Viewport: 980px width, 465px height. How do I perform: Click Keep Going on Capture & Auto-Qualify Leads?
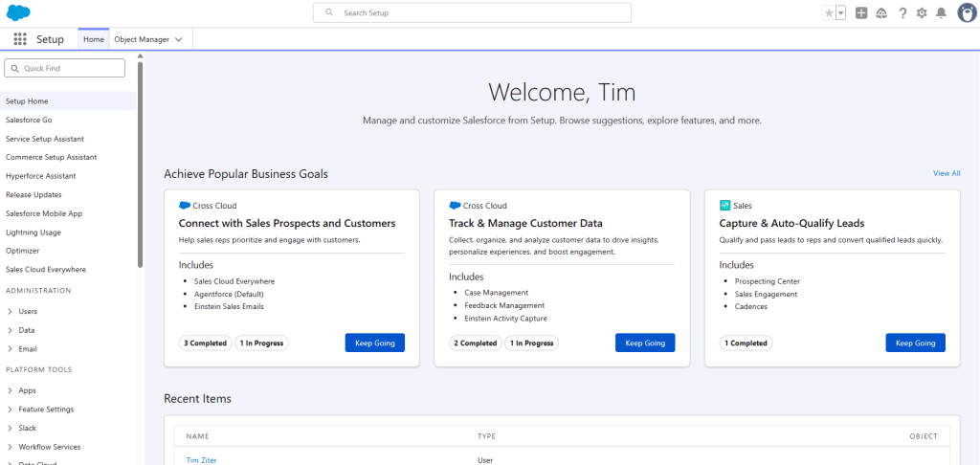coord(915,343)
